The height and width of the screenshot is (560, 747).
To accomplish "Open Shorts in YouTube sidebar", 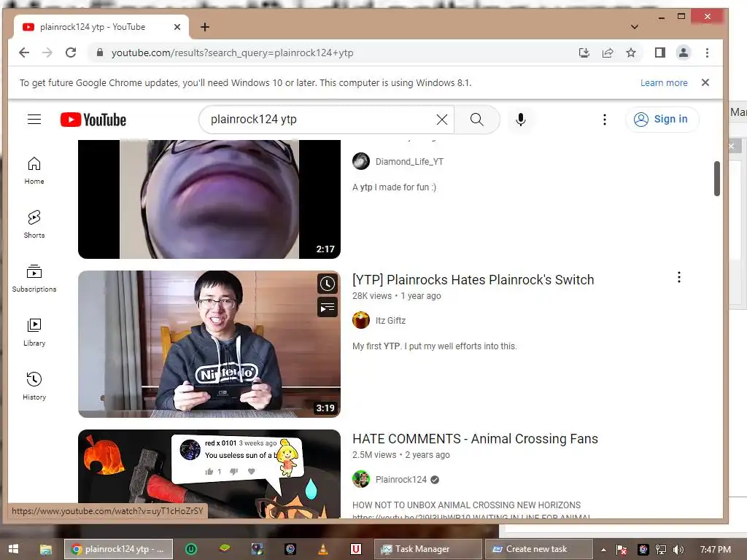I will coord(34,225).
